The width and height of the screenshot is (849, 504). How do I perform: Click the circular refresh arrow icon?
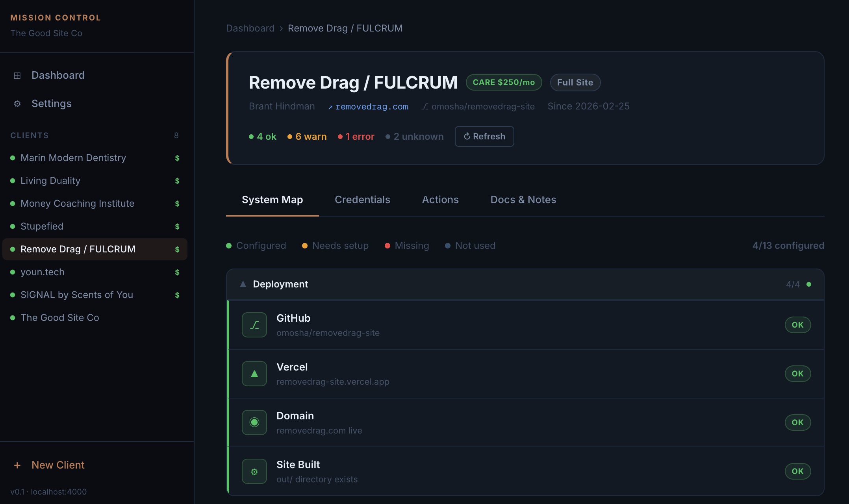[x=467, y=136]
